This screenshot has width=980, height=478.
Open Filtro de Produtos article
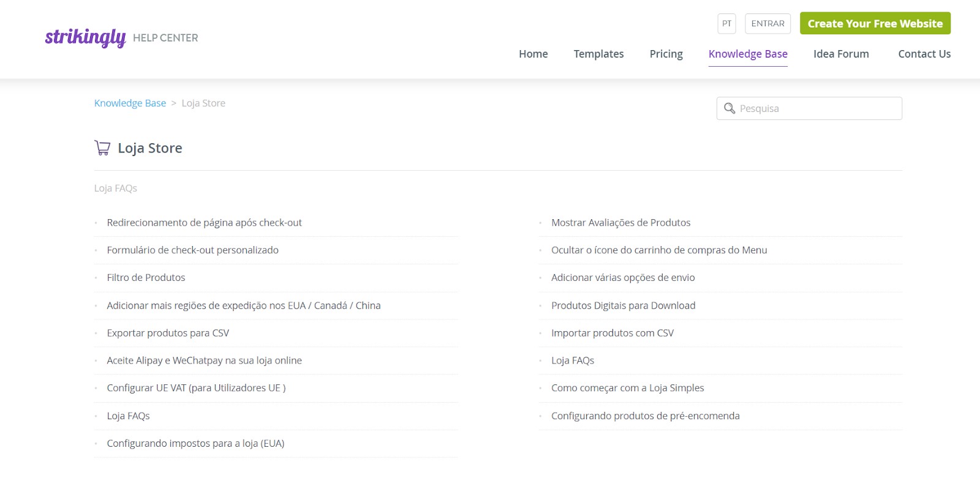click(x=146, y=278)
